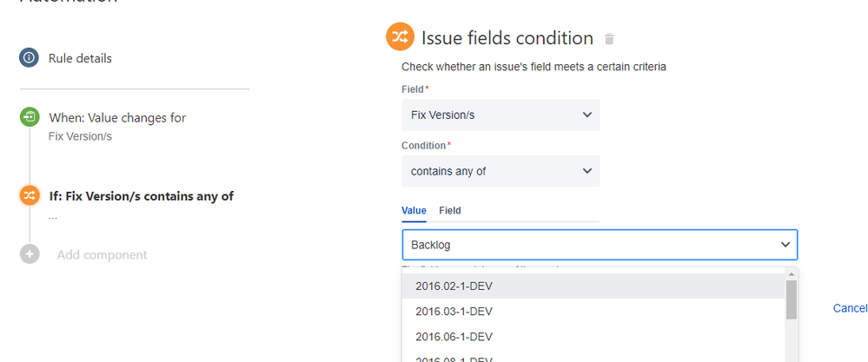Click the orange condition icon in rule chain

pyautogui.click(x=30, y=195)
